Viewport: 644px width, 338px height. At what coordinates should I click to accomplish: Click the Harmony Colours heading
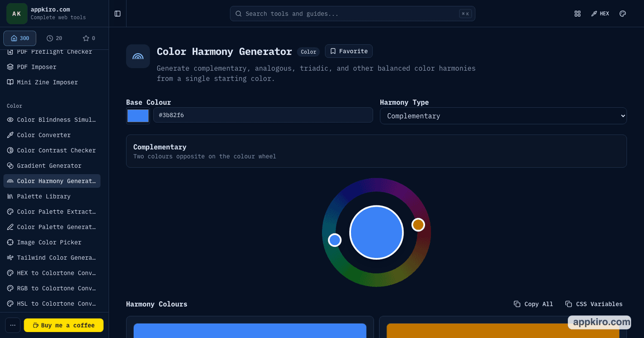point(157,304)
